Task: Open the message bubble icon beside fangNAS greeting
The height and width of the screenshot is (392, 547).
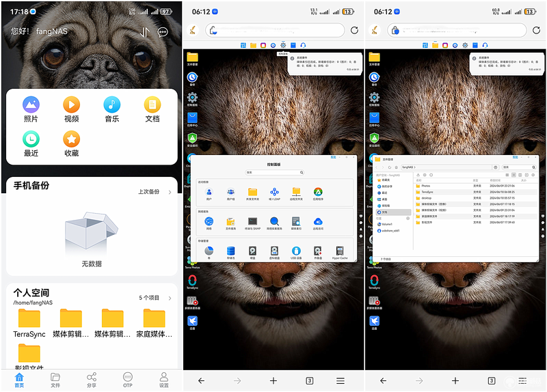Action: 163,32
